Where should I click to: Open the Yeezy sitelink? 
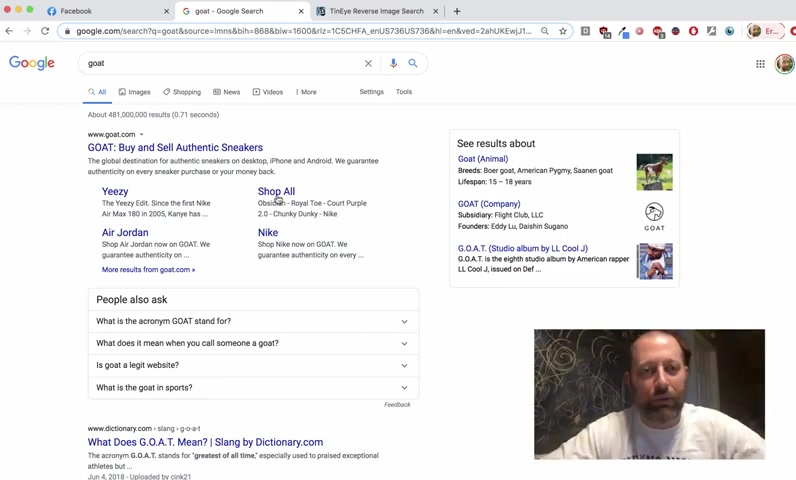click(x=115, y=191)
